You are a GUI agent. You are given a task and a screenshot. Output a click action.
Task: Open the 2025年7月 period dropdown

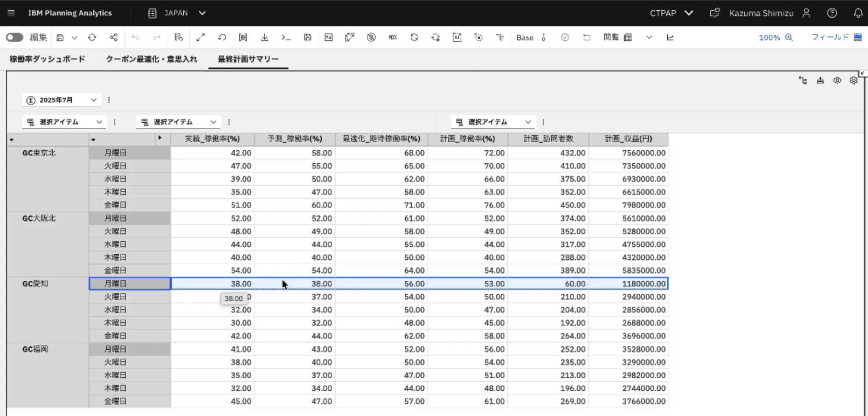[62, 100]
